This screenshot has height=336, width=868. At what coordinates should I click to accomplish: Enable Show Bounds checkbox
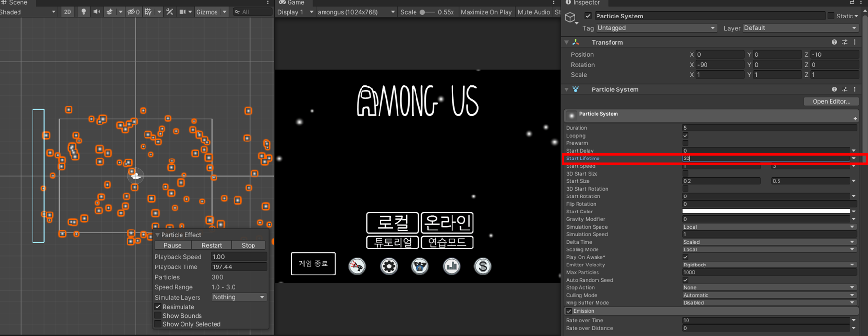pyautogui.click(x=158, y=316)
